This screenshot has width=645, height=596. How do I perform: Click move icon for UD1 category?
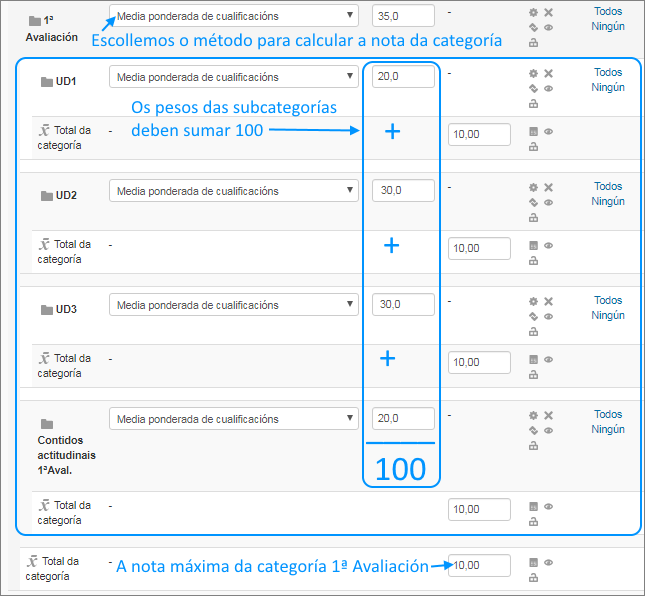click(533, 88)
